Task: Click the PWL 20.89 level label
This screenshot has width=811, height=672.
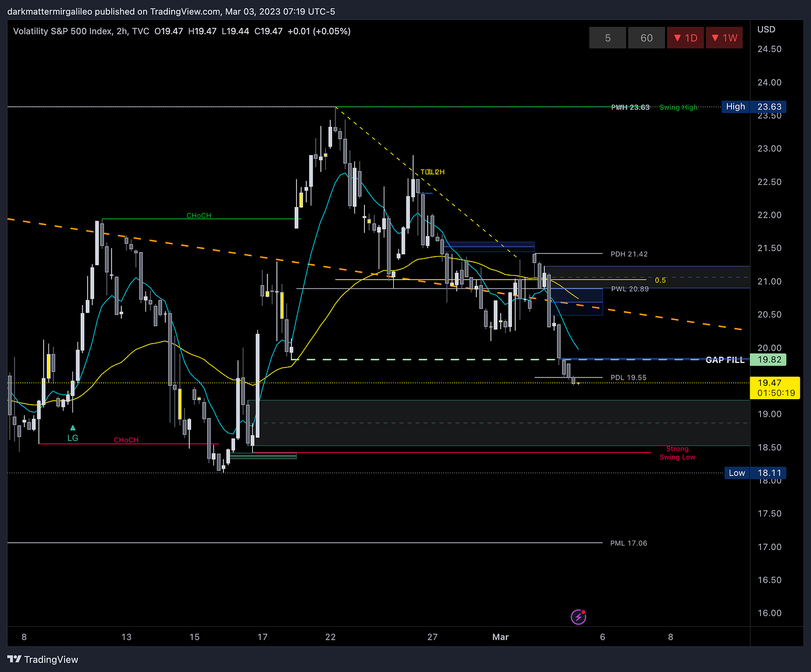Action: click(629, 289)
